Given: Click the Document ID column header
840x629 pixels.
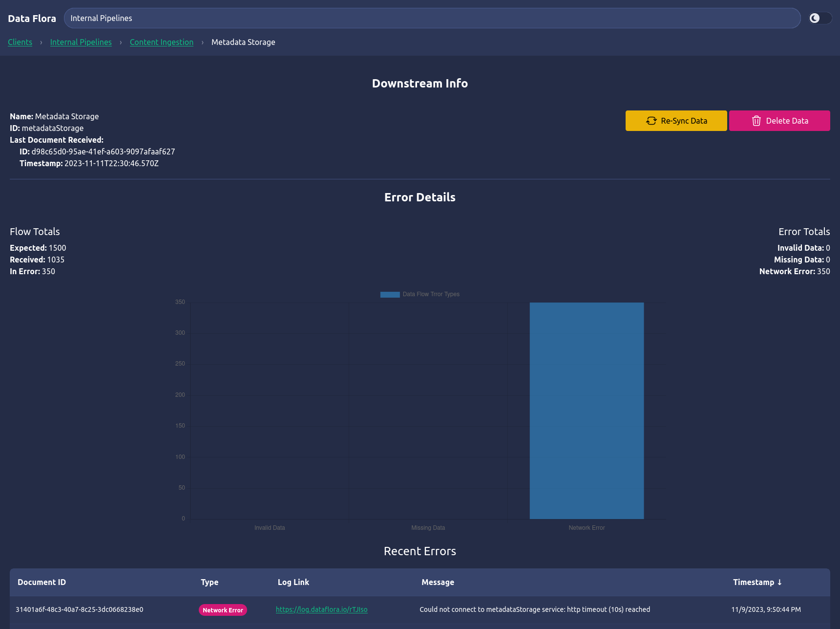Looking at the screenshot, I should pyautogui.click(x=42, y=582).
